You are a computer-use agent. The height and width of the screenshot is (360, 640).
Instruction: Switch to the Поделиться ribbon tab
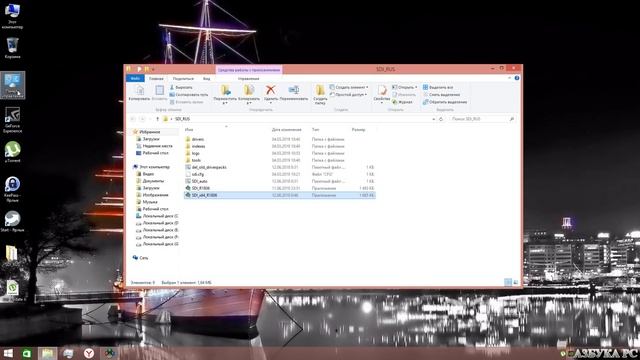click(x=183, y=78)
